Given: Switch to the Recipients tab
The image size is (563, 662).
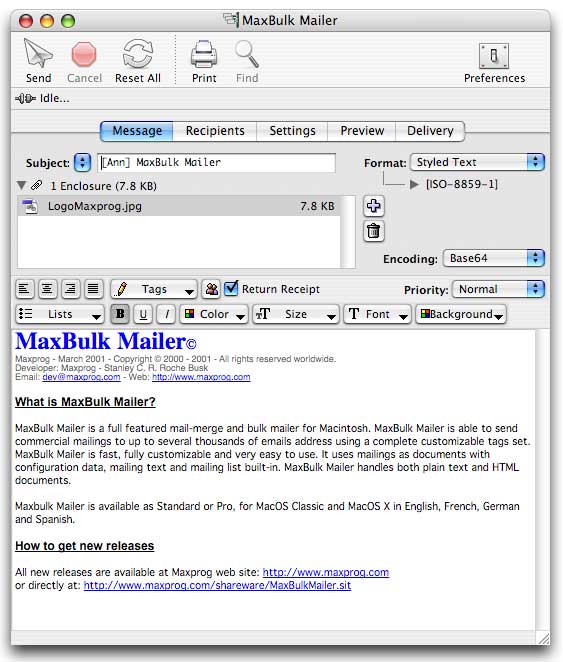Looking at the screenshot, I should 215,131.
